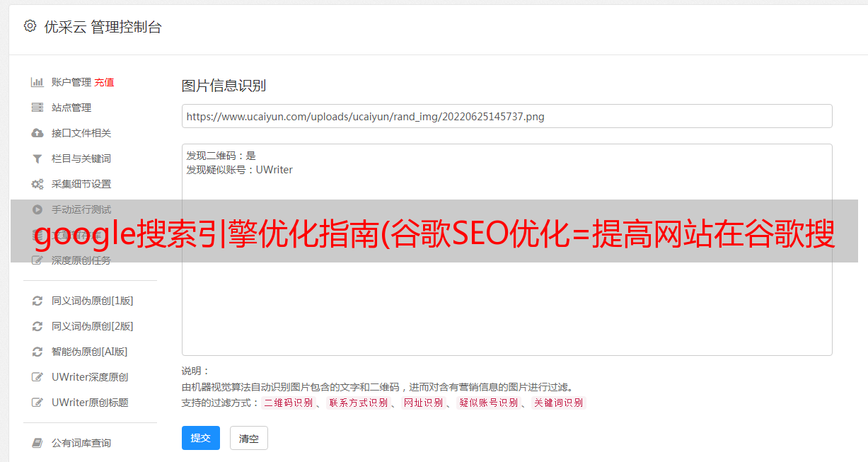Image resolution: width=868 pixels, height=462 pixels.
Task: Open 深度原创任务 menu item
Action: click(81, 260)
